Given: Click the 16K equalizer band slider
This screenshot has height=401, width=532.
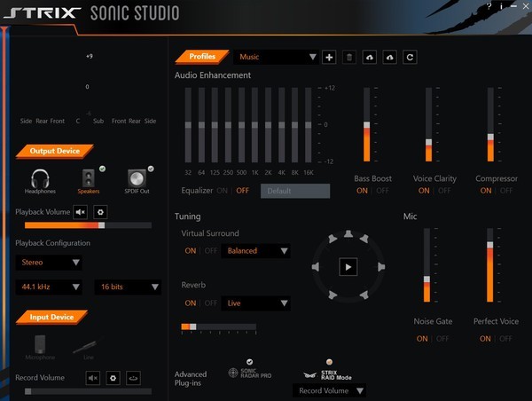Looking at the screenshot, I should [308, 125].
